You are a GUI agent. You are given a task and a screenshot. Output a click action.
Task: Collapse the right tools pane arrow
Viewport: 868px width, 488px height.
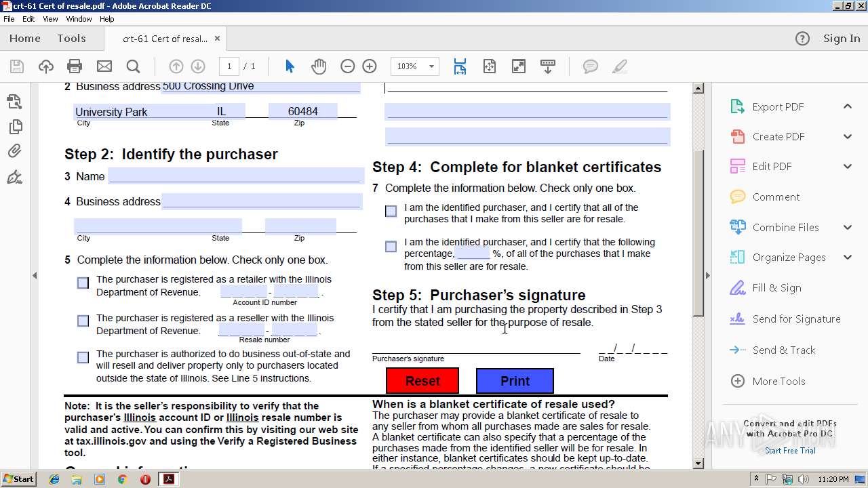coord(708,275)
